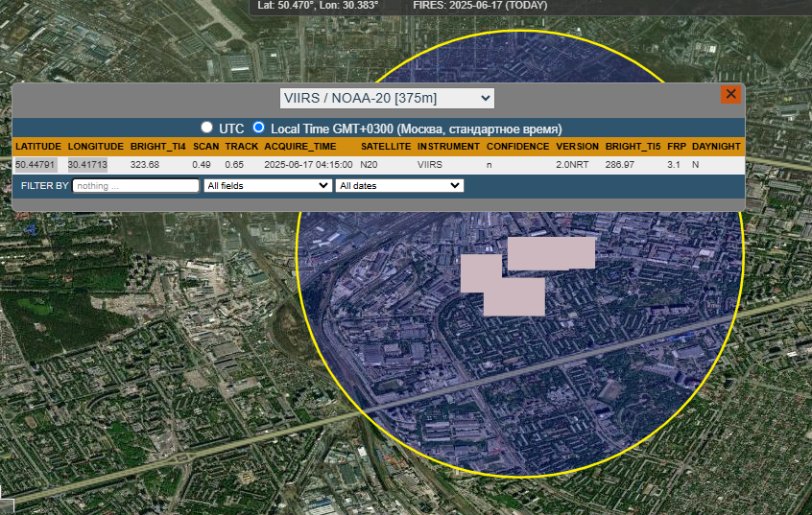
Task: Open the VIIRS / NOAA-20 [375m] dropdown
Action: point(387,99)
